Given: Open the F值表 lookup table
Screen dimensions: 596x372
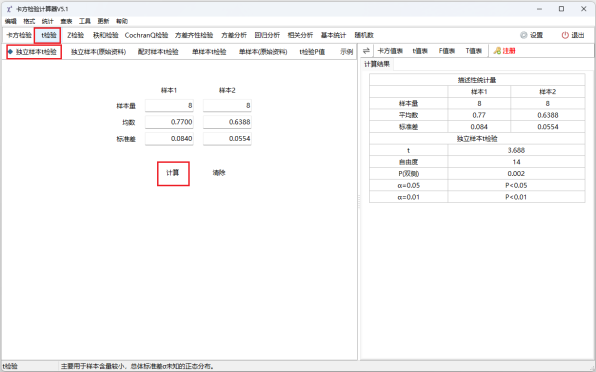Looking at the screenshot, I should click(x=447, y=51).
